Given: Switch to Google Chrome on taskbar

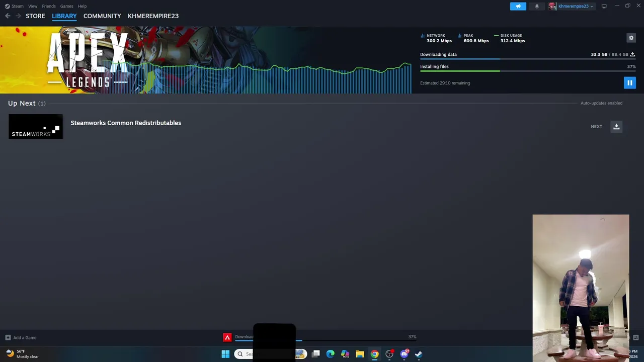Looking at the screenshot, I should tap(374, 354).
